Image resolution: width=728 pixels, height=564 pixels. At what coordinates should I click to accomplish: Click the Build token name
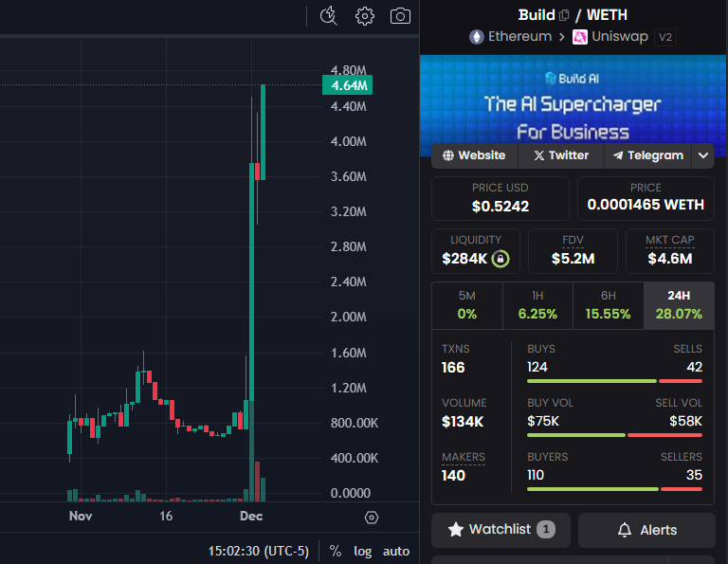point(537,15)
